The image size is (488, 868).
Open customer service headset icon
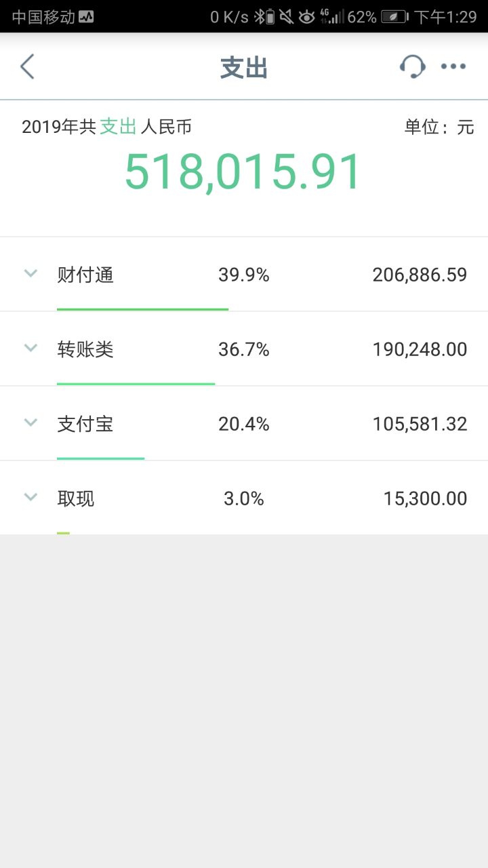[412, 66]
